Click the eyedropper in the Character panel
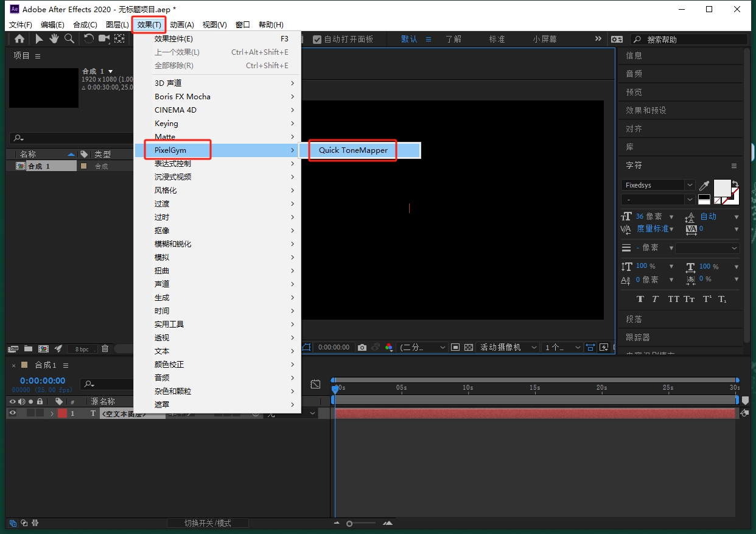Screen dimensions: 756x534 tap(704, 185)
